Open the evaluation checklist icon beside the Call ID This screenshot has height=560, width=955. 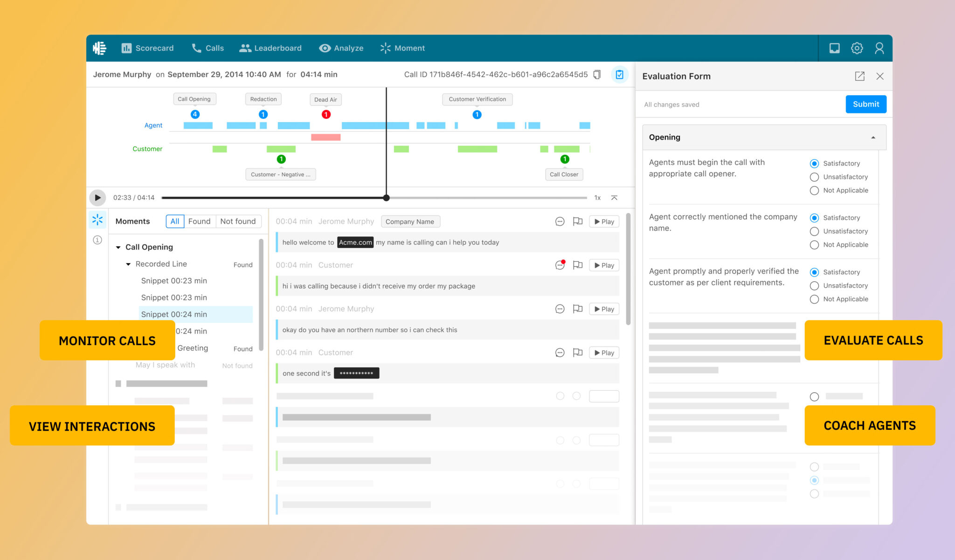[x=620, y=74]
